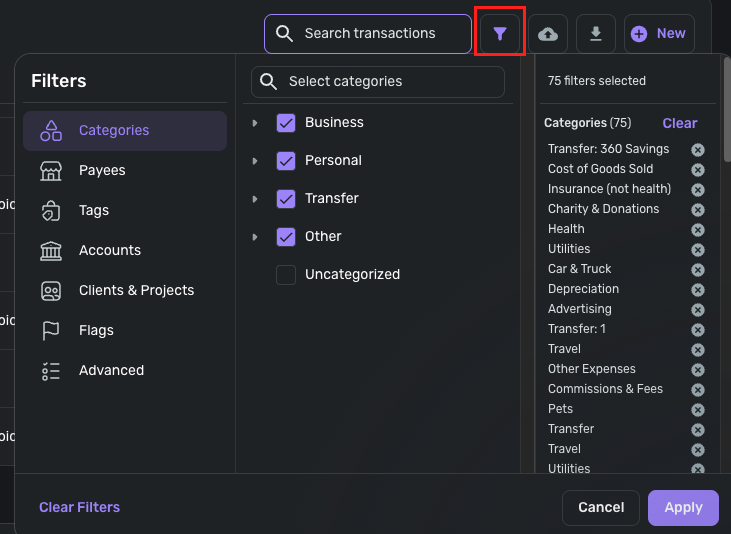Click the cloud upload icon
This screenshot has height=534, width=731.
coord(548,34)
